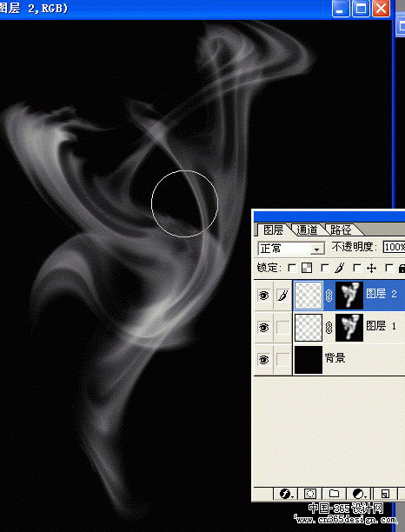Hide 图层 2 using its eye icon
Screen dimensions: 405x532
(264, 296)
